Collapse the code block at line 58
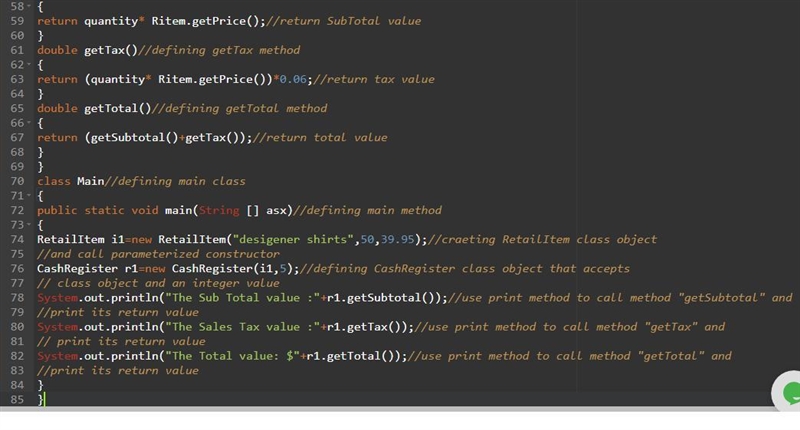The height and width of the screenshot is (430, 800). click(29, 7)
